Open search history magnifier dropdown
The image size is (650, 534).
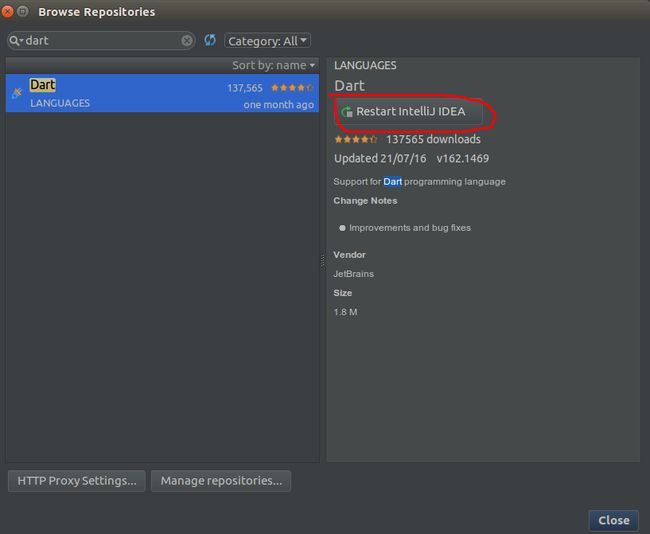16,41
